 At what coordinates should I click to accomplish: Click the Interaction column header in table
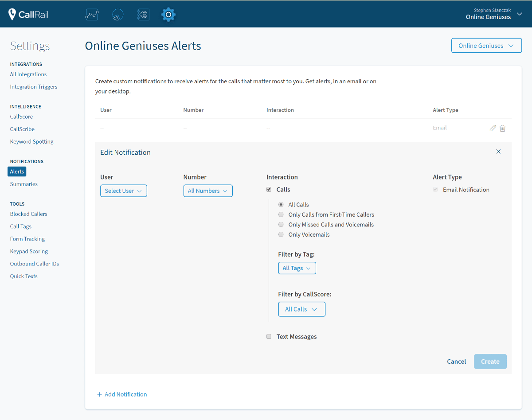280,110
